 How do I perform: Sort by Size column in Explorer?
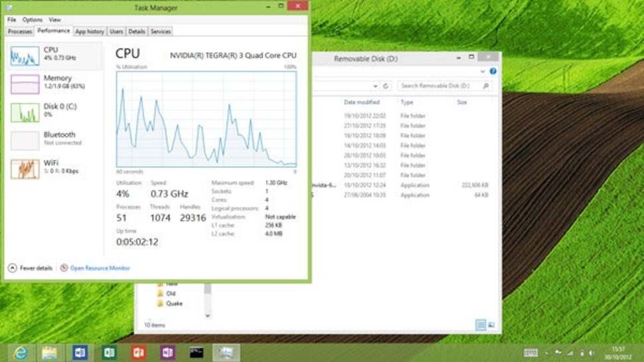tap(462, 102)
